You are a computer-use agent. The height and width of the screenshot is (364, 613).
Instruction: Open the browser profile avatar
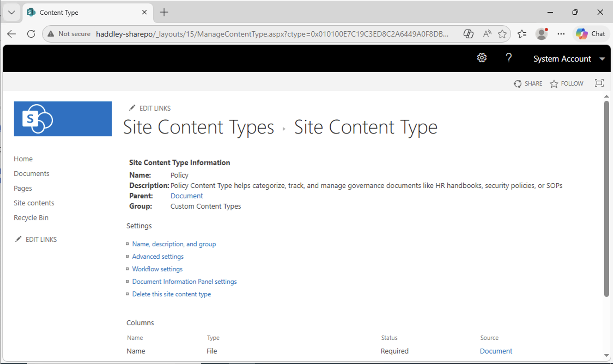pos(541,34)
